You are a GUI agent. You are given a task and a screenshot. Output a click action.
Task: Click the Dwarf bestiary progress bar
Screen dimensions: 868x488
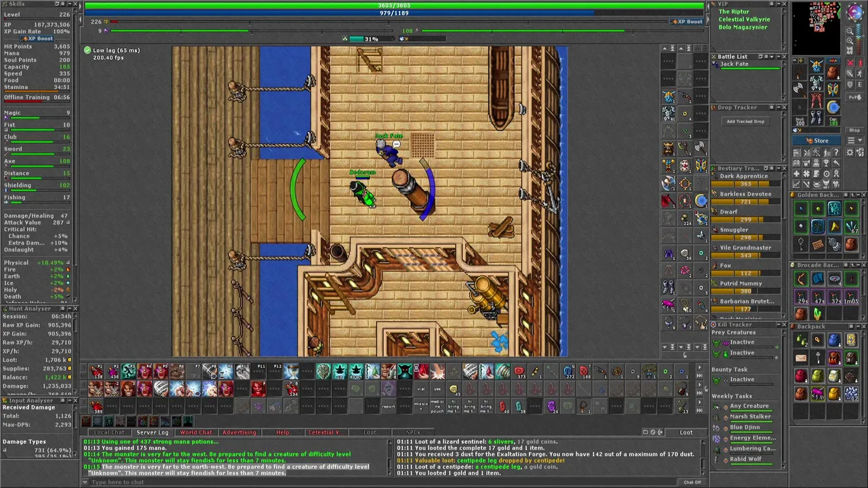(746, 220)
